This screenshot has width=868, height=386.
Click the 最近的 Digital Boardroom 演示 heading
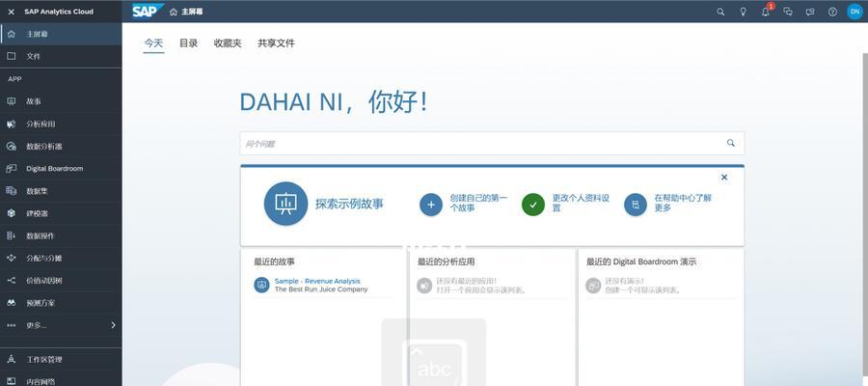pos(641,262)
